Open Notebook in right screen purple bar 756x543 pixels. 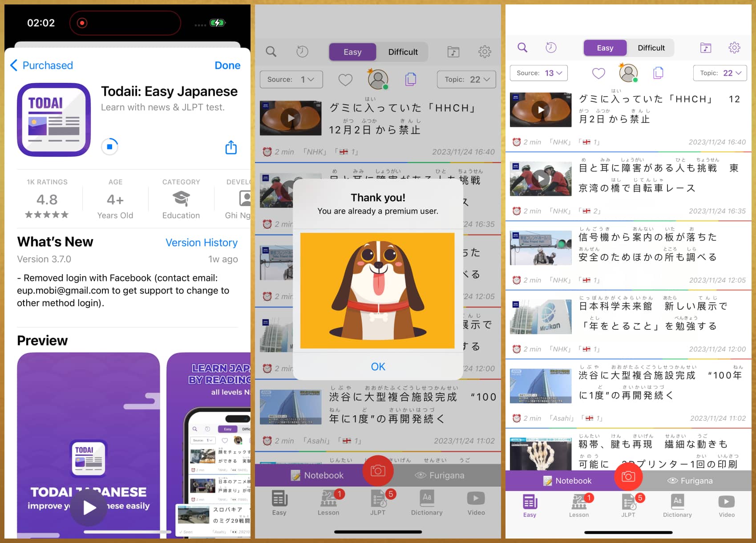click(x=568, y=481)
